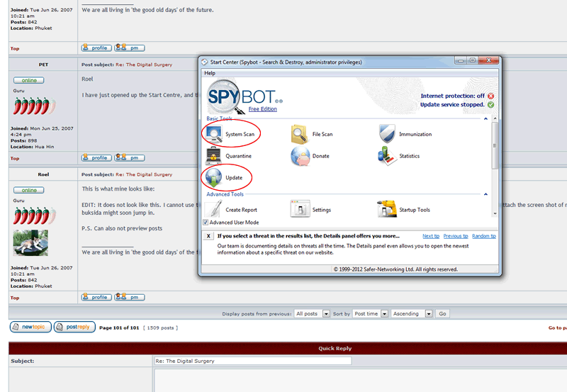Collapse the Basic Tools section
The height and width of the screenshot is (392, 567).
(x=485, y=118)
